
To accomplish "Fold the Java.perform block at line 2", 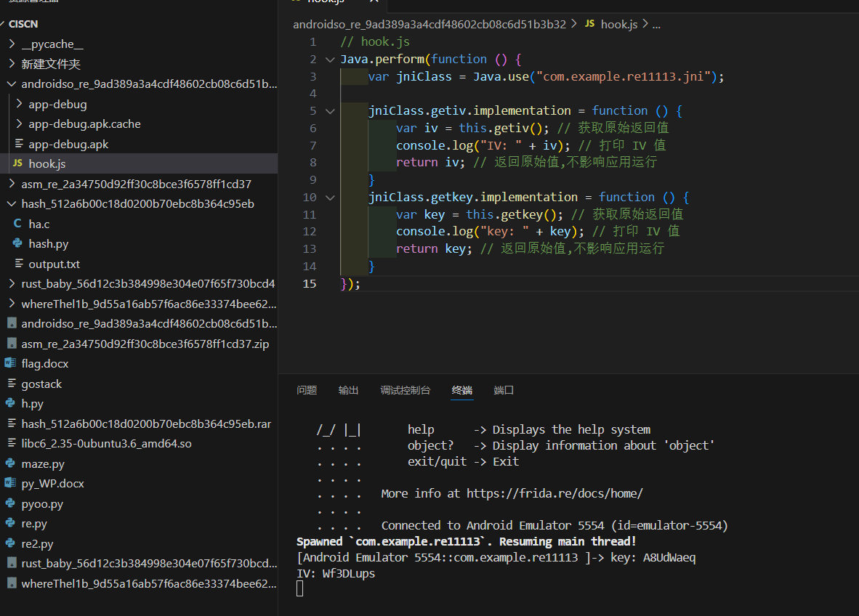I will coord(330,59).
